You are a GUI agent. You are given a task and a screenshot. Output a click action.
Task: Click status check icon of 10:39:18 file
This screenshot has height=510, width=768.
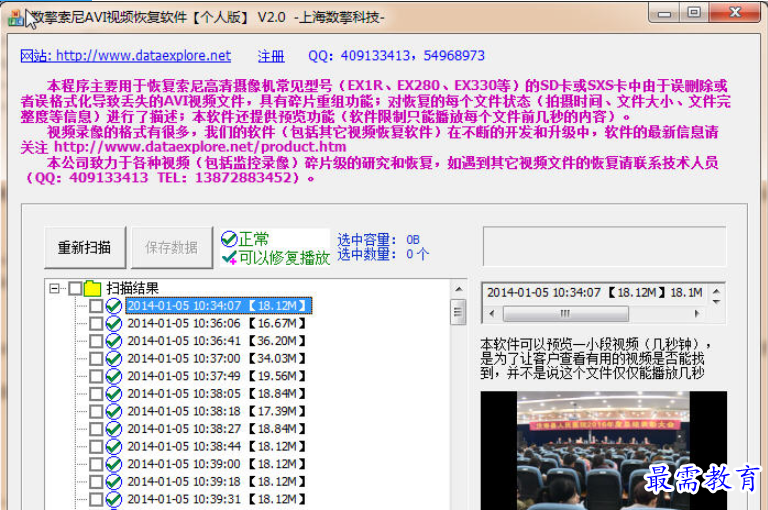point(114,482)
